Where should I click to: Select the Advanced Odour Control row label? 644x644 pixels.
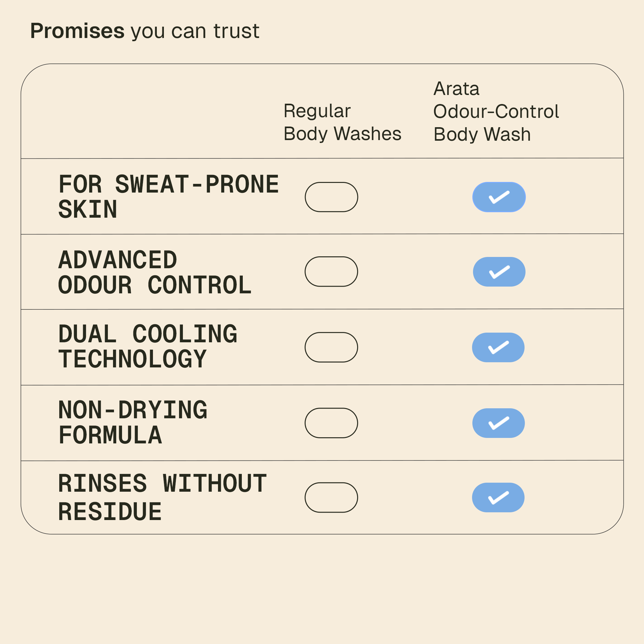155,272
